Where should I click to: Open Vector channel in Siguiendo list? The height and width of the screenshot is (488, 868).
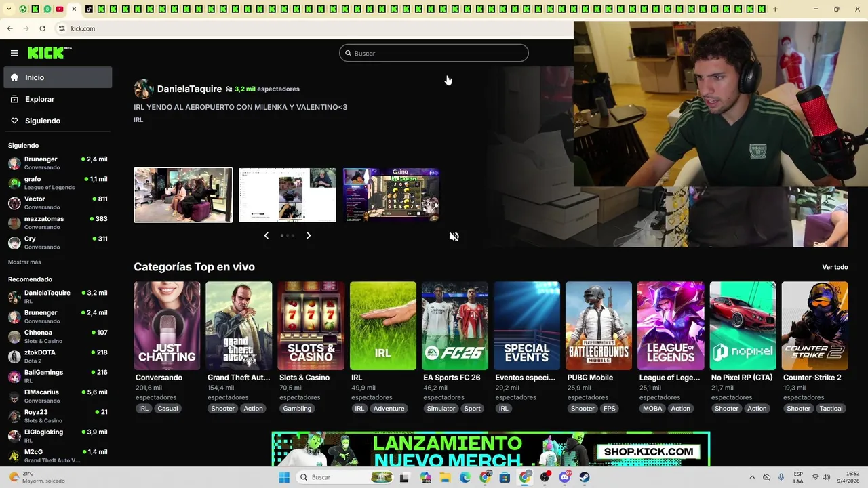pyautogui.click(x=58, y=203)
